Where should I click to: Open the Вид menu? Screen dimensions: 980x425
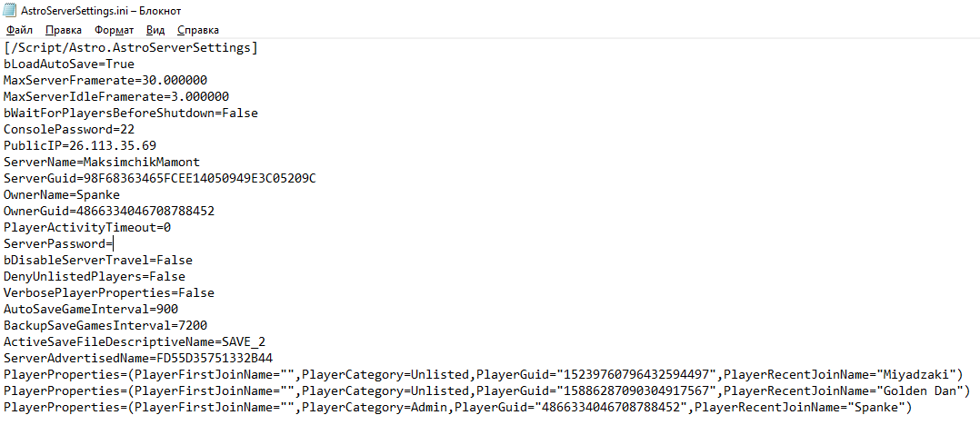tap(155, 30)
